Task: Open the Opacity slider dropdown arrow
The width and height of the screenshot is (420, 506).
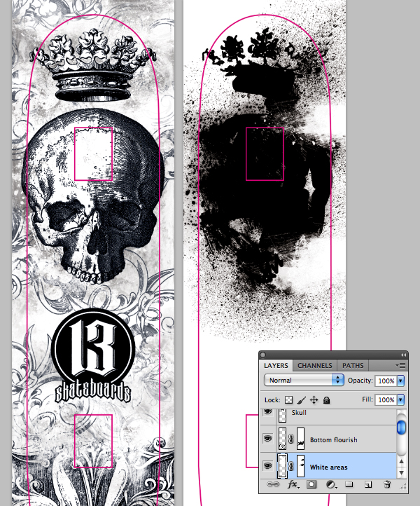Action: point(400,381)
